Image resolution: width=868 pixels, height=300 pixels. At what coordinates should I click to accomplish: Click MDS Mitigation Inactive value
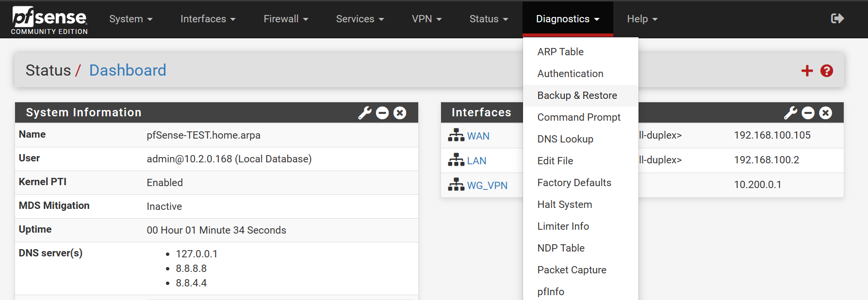pyautogui.click(x=164, y=206)
